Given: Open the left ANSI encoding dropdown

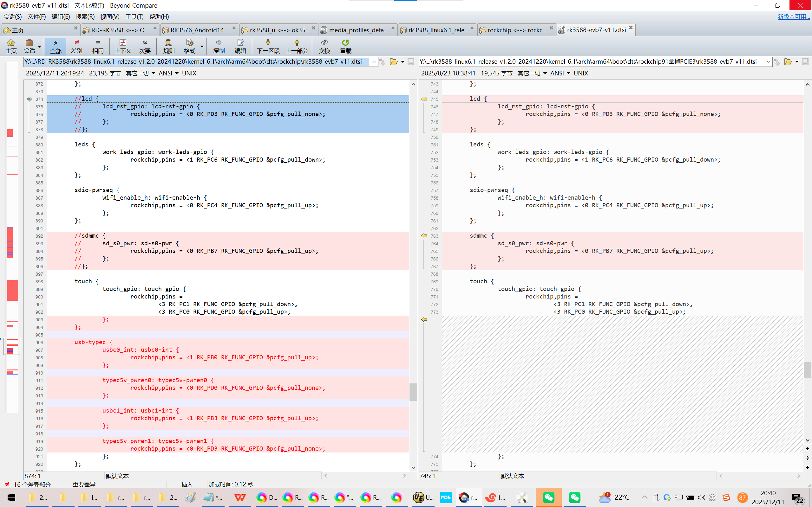Looking at the screenshot, I should click(x=168, y=73).
